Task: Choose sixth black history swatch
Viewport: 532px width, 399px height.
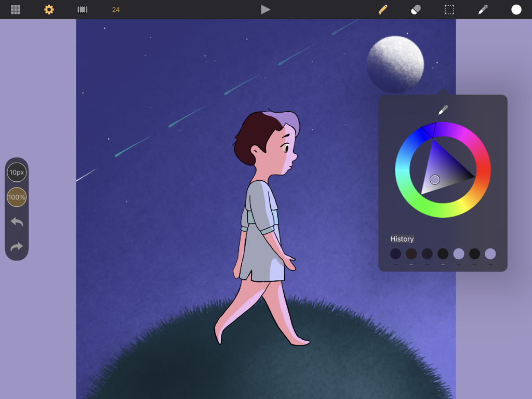Action: point(474,254)
